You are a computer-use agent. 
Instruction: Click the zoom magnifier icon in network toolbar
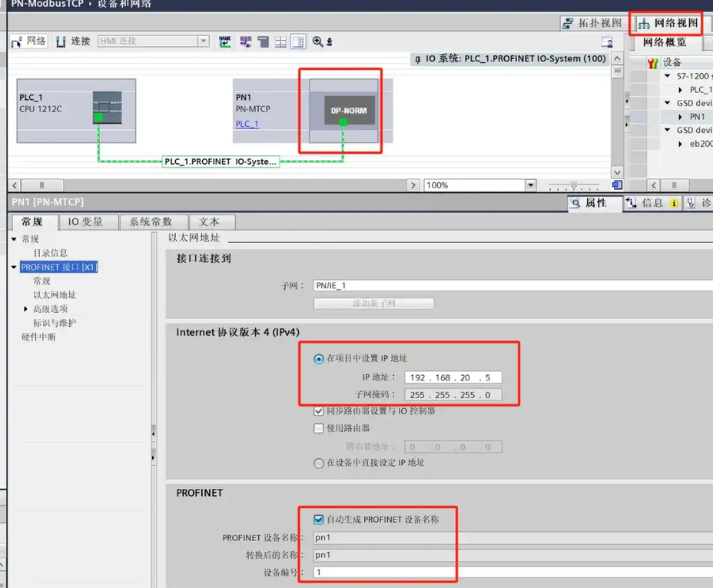pos(318,42)
